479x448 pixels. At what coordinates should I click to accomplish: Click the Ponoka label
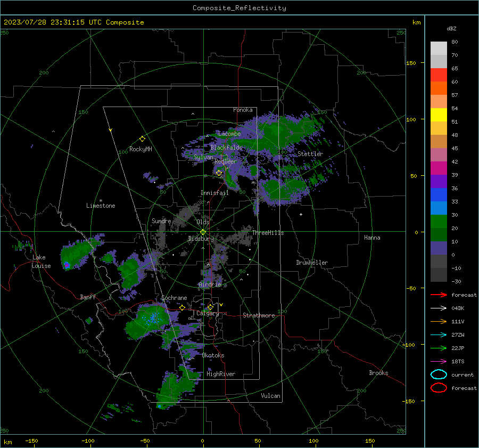[243, 110]
